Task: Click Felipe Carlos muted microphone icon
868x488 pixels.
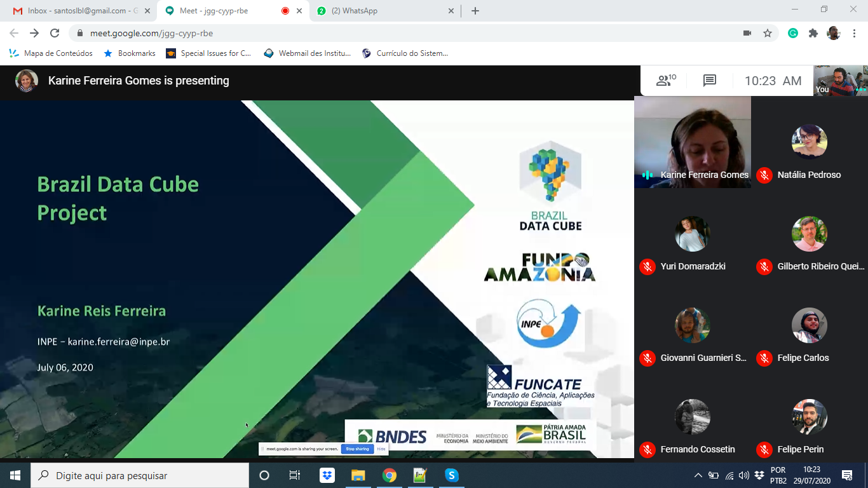Action: [764, 358]
